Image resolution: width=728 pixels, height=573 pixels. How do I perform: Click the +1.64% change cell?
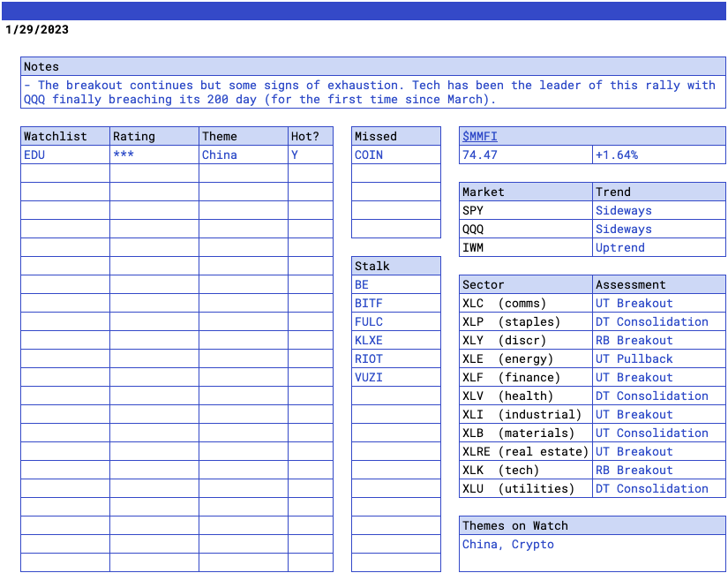click(x=659, y=155)
